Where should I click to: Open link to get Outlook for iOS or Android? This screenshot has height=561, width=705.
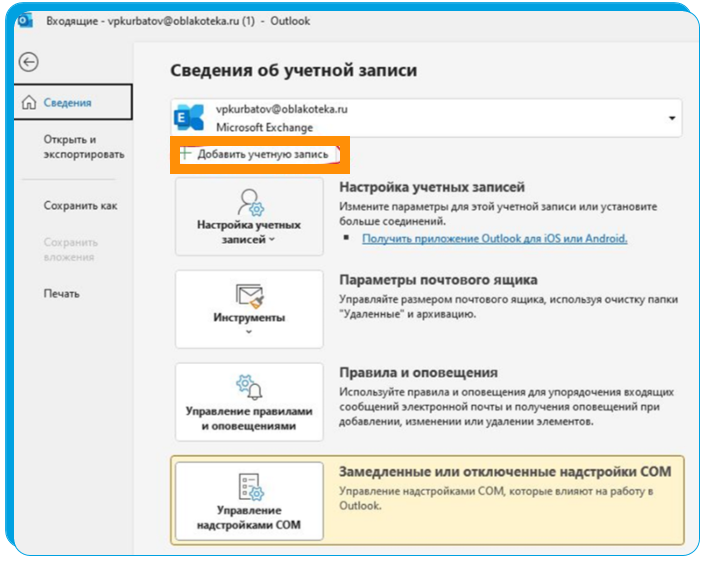(x=495, y=238)
